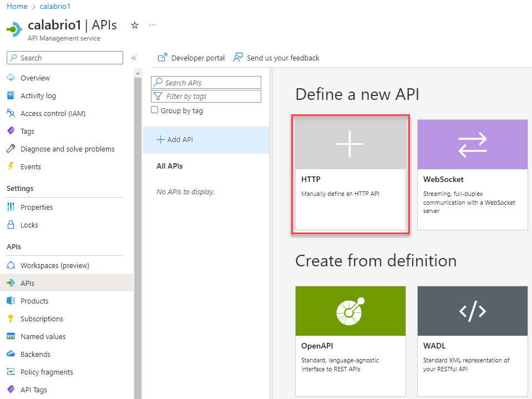Click the 'No APIs to display.' text
This screenshot has width=532, height=399.
tap(185, 191)
